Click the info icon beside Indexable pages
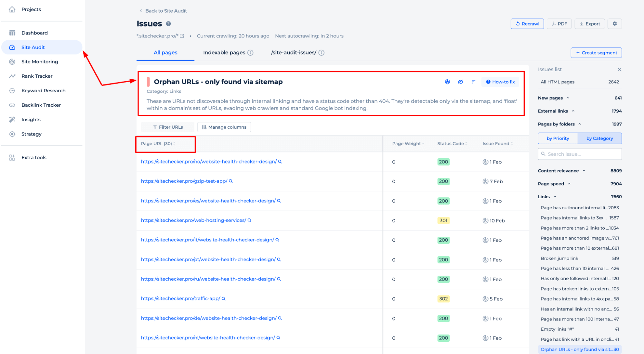This screenshot has height=354, width=644. pos(250,53)
